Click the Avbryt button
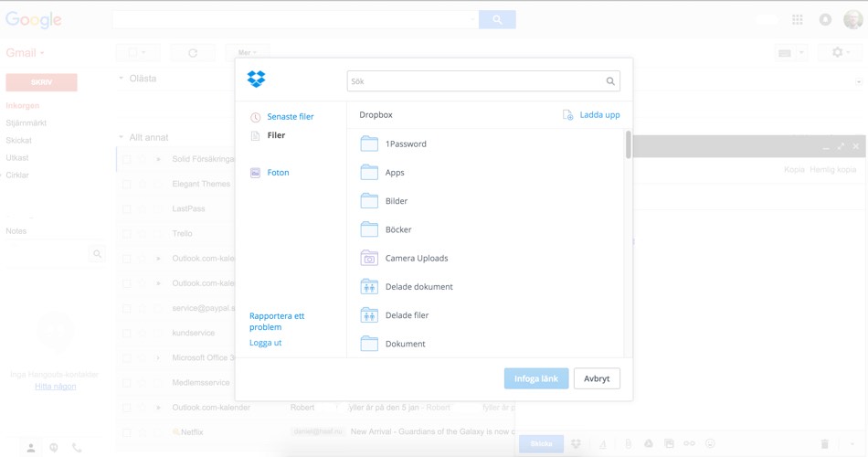This screenshot has height=457, width=868. 597,378
